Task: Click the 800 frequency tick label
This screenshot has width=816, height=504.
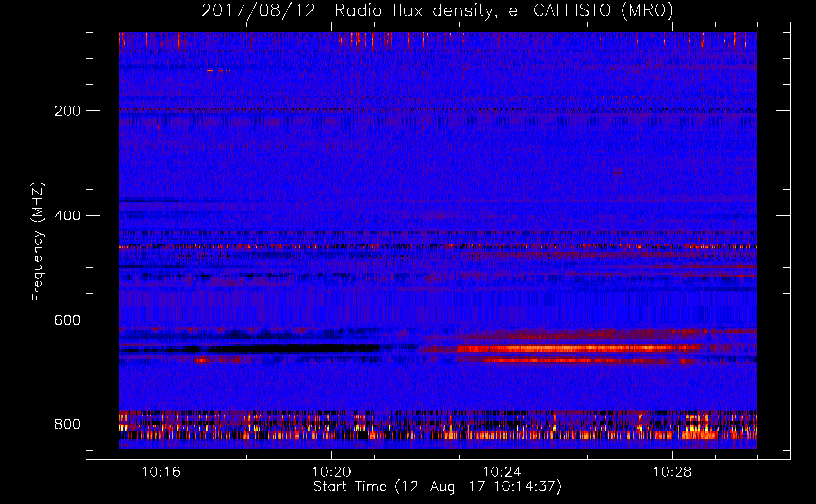Action: coord(68,425)
